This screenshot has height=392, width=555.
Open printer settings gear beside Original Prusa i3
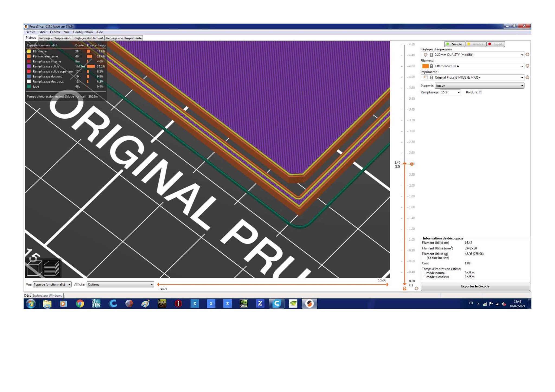point(527,77)
